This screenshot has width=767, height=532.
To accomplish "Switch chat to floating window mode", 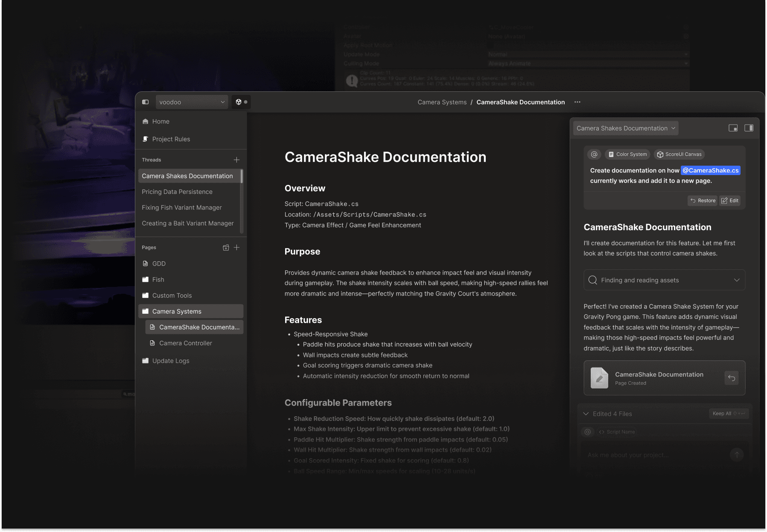I will point(733,128).
